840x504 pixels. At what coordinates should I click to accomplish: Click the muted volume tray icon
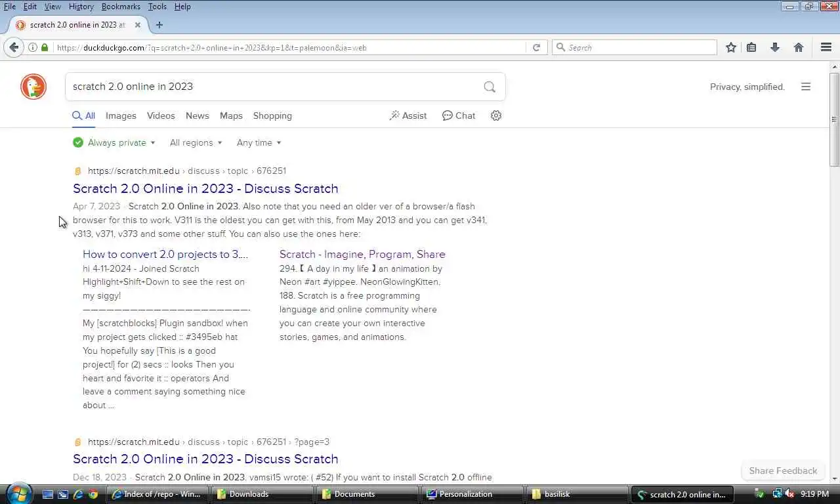pos(789,494)
